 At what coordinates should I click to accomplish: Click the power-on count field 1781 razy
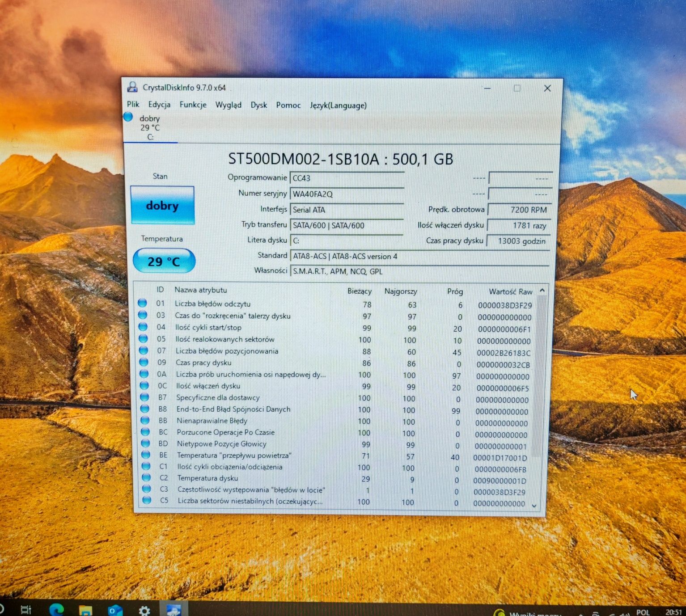pos(519,225)
